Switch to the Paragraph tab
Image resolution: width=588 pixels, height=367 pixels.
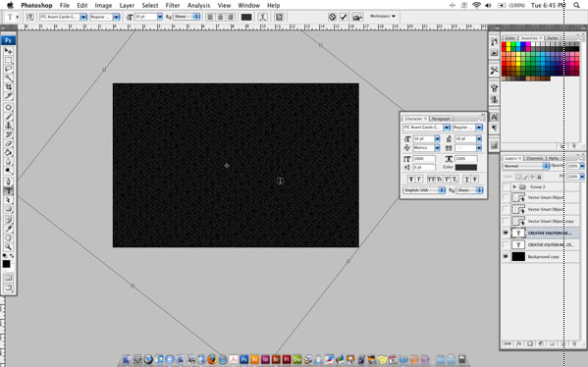441,119
